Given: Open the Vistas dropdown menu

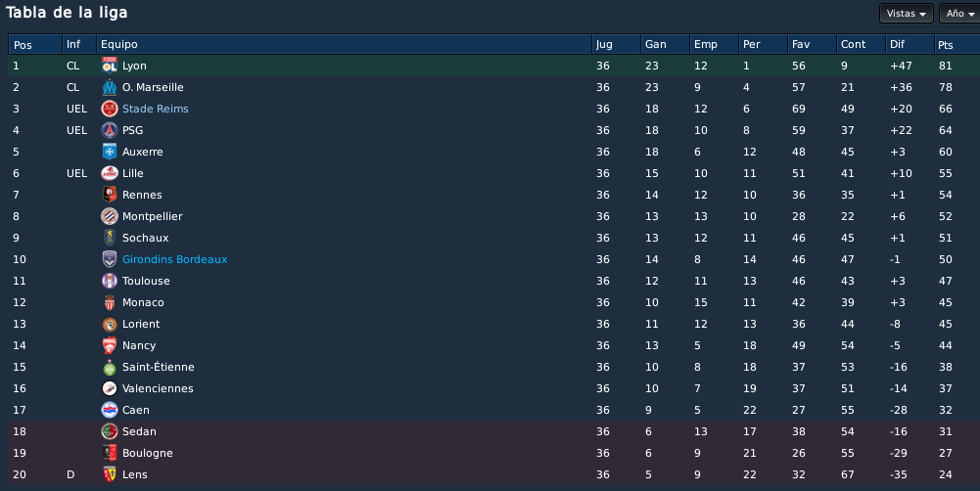Looking at the screenshot, I should (x=907, y=13).
